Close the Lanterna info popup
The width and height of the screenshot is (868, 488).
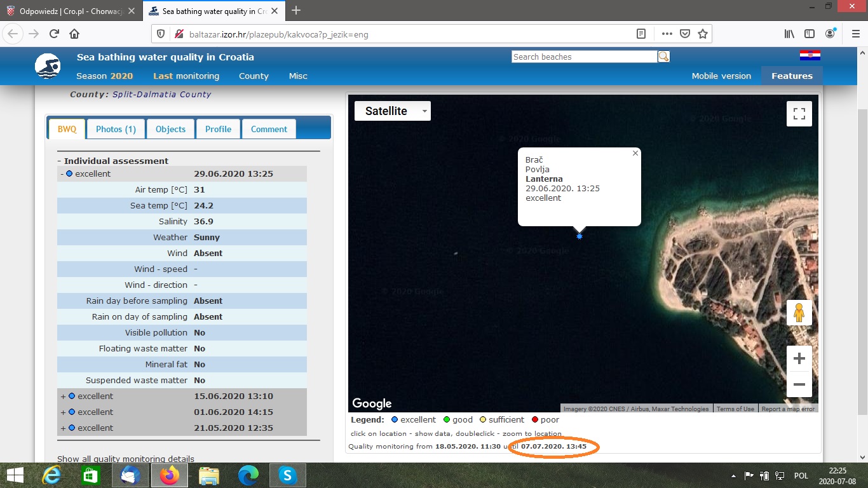pyautogui.click(x=635, y=153)
